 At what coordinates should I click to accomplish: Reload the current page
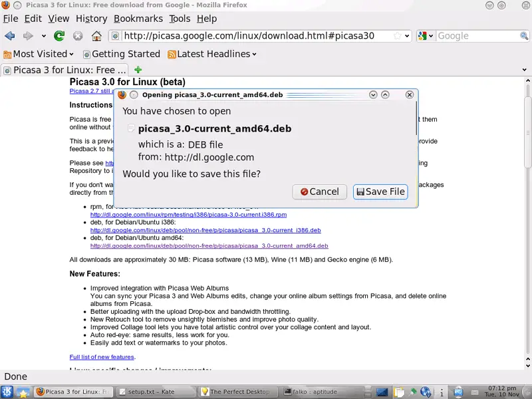coord(59,36)
